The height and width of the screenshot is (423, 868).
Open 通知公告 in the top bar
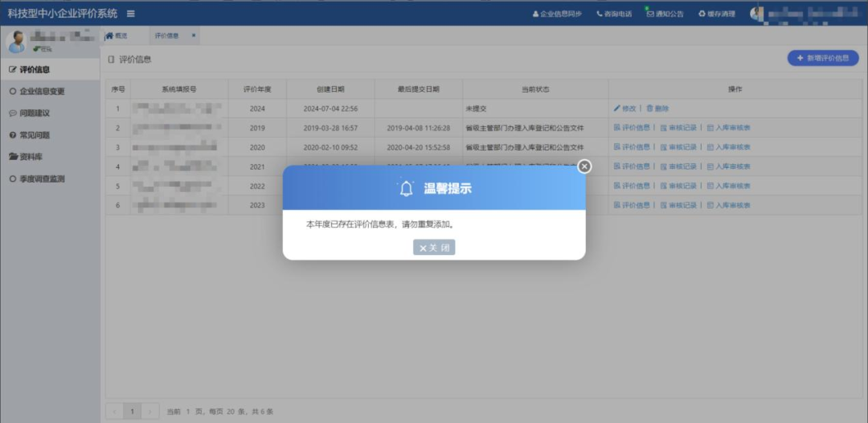(x=665, y=14)
